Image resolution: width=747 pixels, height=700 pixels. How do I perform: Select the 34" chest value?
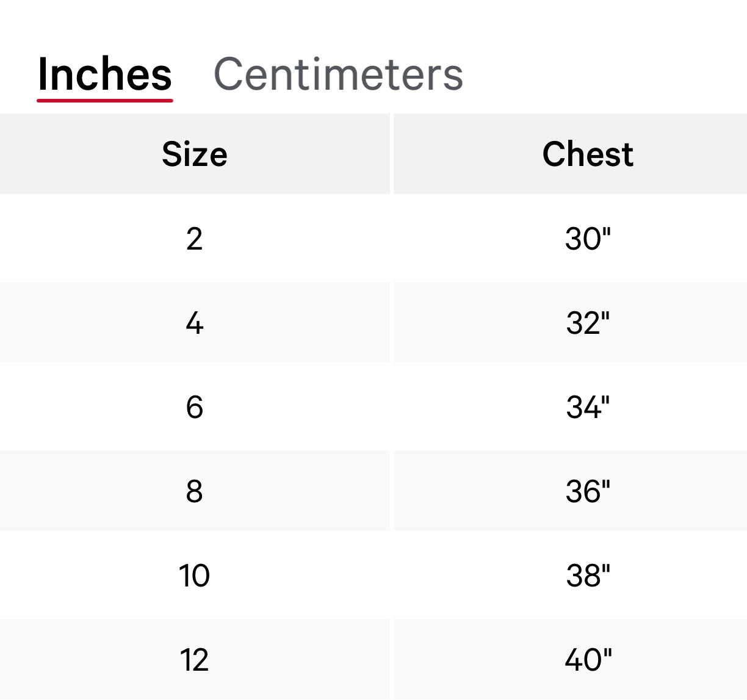point(588,406)
